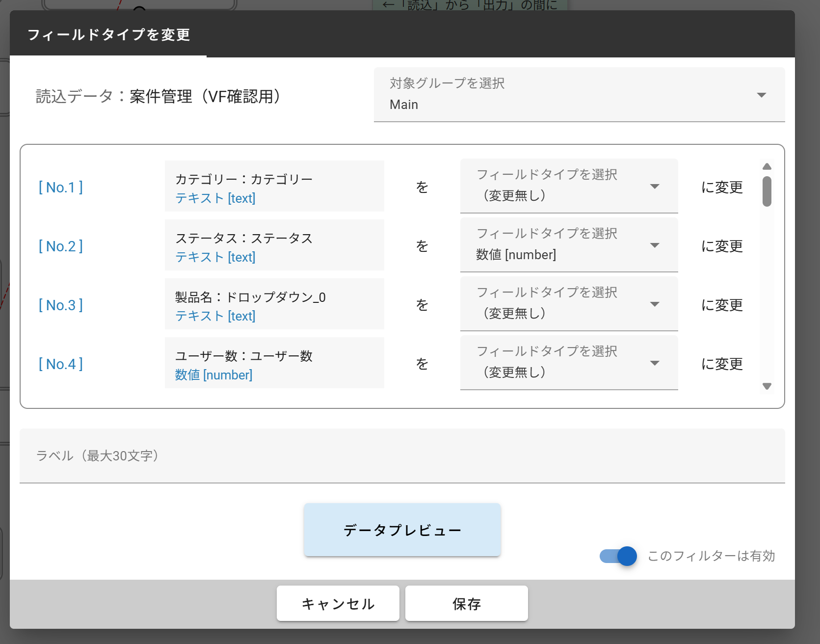The height and width of the screenshot is (644, 820).
Task: Click the scroll up arrow in field list
Action: [x=767, y=166]
